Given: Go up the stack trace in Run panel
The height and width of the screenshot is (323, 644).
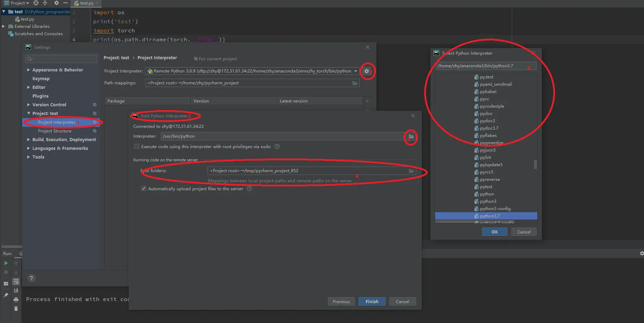Looking at the screenshot, I should point(16,263).
